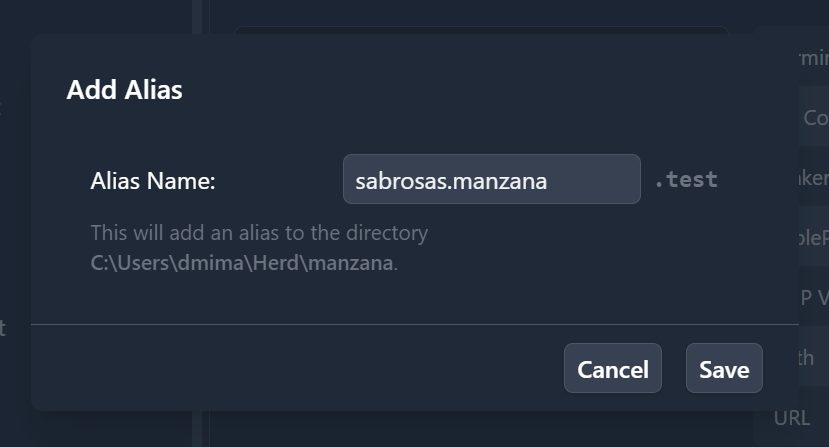Click the partially hidden "th" row
829x447 pixels.
click(x=814, y=358)
